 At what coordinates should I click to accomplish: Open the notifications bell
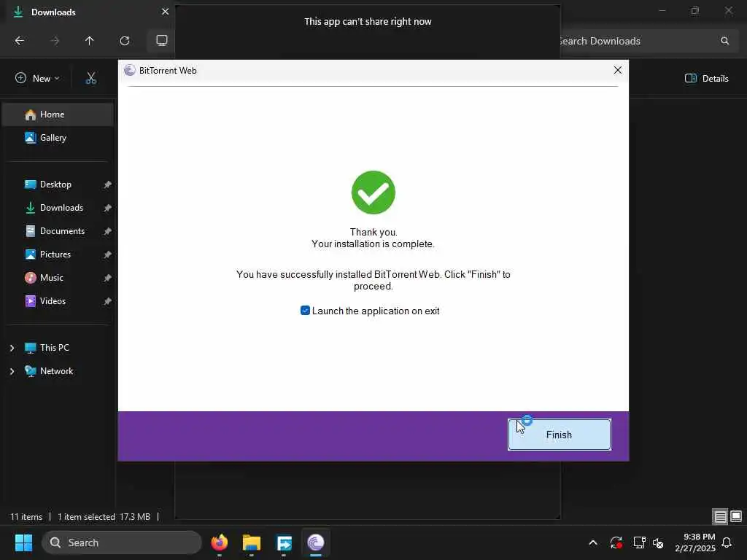click(x=727, y=542)
